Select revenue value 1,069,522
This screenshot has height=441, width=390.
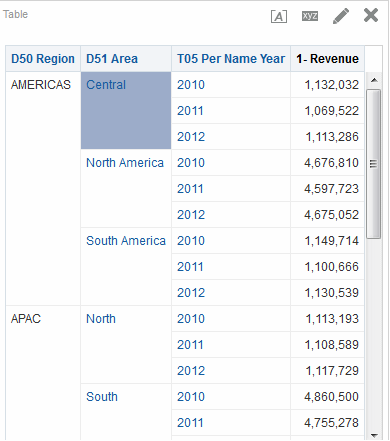[332, 111]
